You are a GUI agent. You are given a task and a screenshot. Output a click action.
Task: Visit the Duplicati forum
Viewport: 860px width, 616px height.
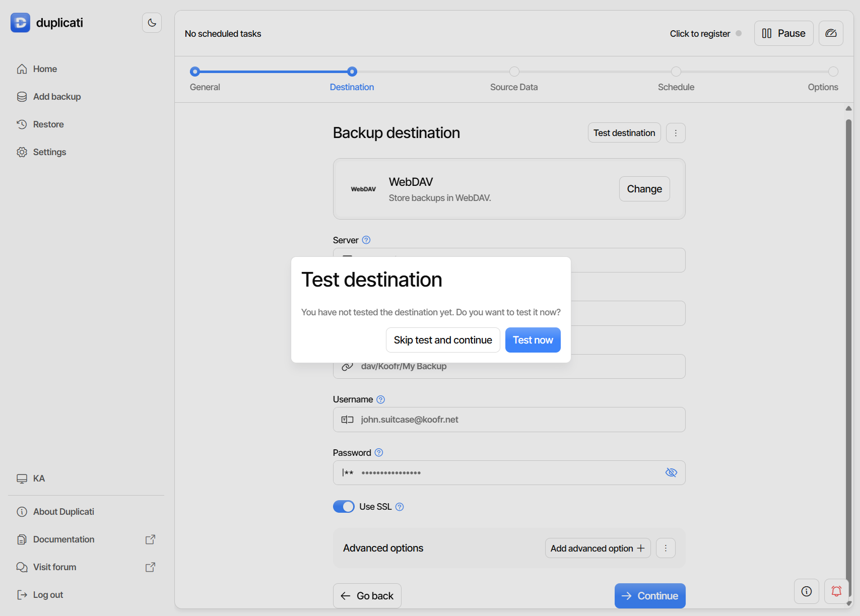[x=54, y=567]
